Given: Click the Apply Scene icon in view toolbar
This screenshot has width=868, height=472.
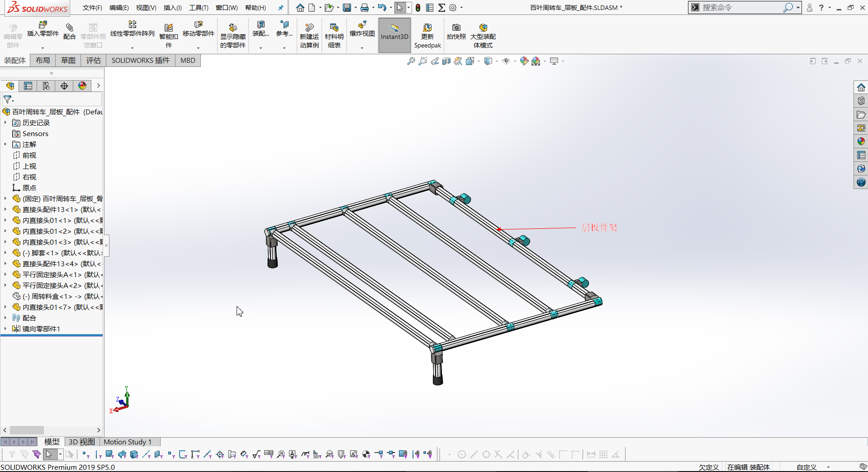Looking at the screenshot, I should tap(536, 61).
